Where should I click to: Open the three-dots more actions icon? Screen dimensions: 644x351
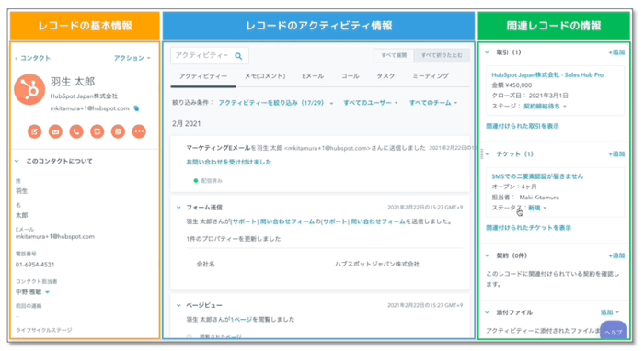(139, 131)
